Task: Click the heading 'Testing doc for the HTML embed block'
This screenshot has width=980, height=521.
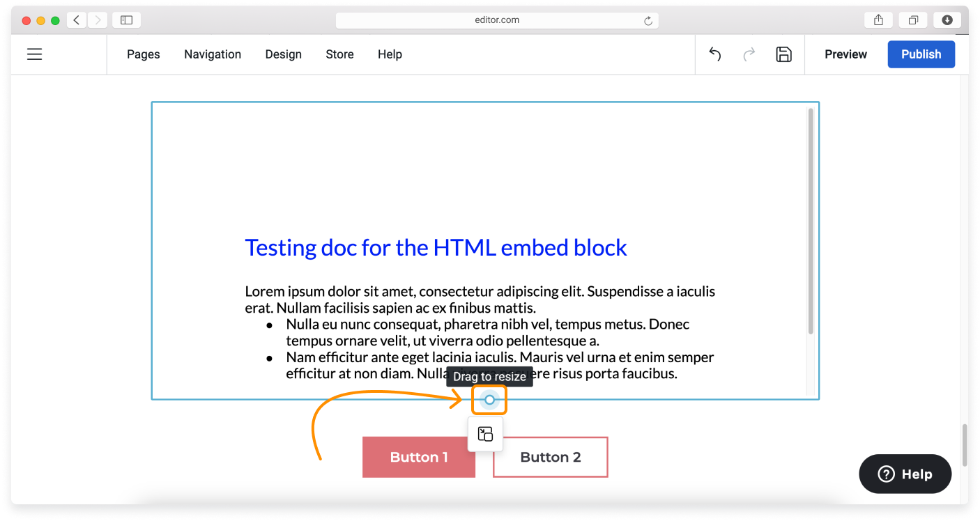Action: 436,247
